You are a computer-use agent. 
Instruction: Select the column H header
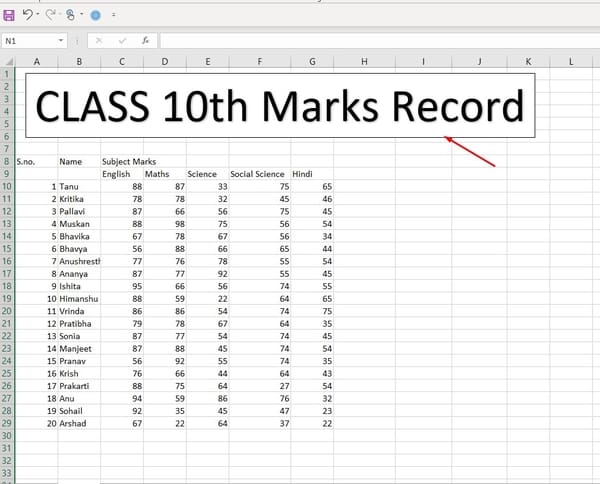coord(364,62)
